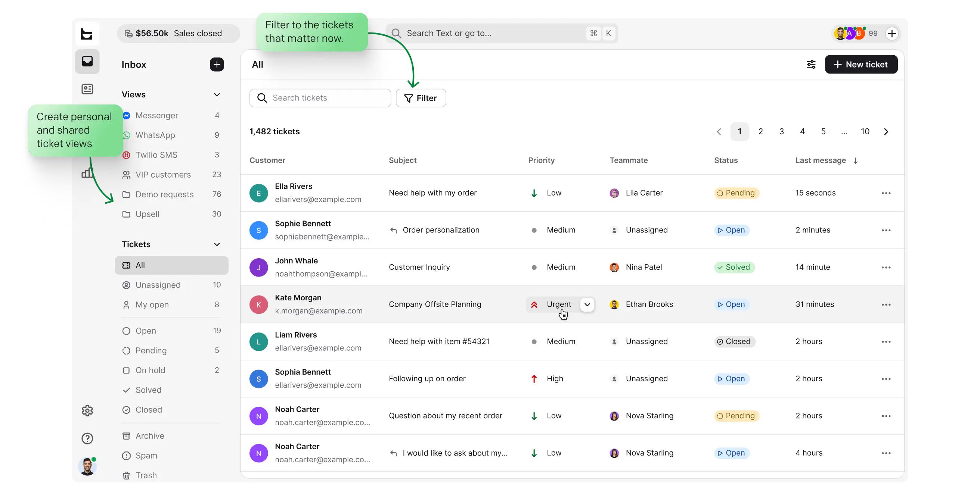This screenshot has height=500, width=980.
Task: Collapse the Views section chevron
Action: coord(217,95)
